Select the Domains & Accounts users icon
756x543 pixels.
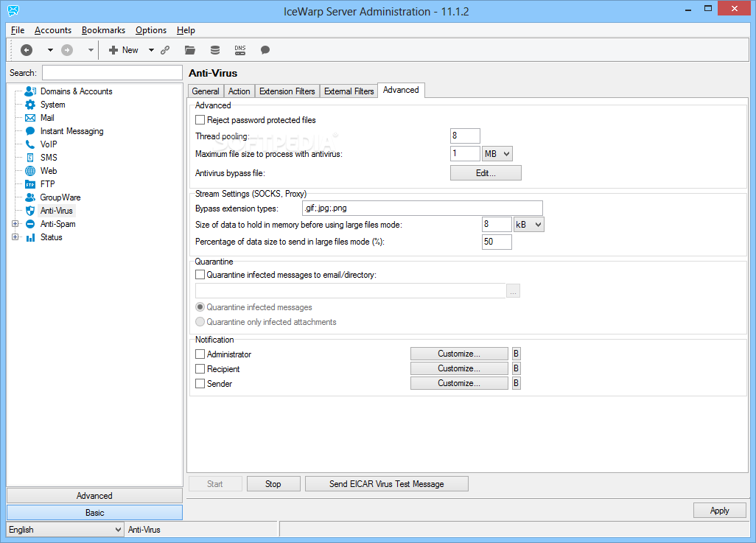point(30,91)
